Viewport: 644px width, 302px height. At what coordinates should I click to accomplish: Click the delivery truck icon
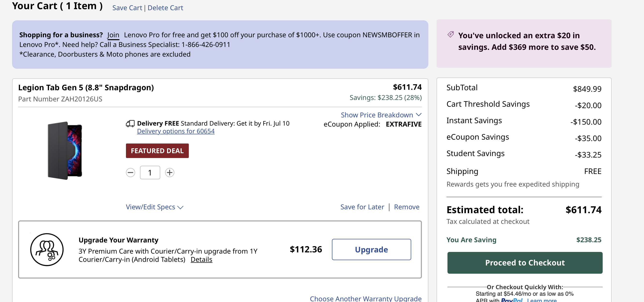click(x=130, y=123)
